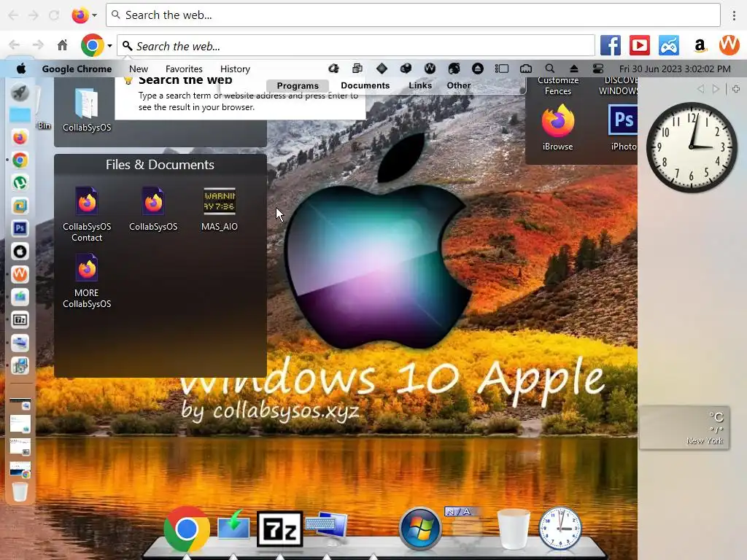Switch to the Other tab
This screenshot has width=747, height=560.
[458, 86]
